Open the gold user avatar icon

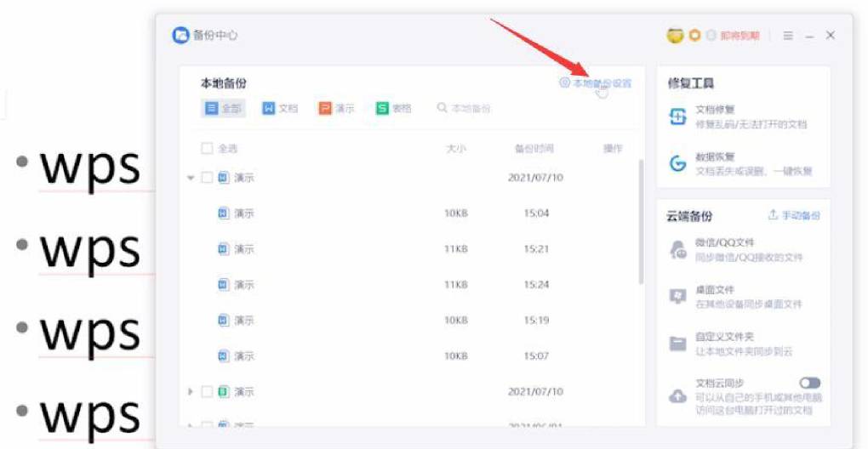coord(675,36)
